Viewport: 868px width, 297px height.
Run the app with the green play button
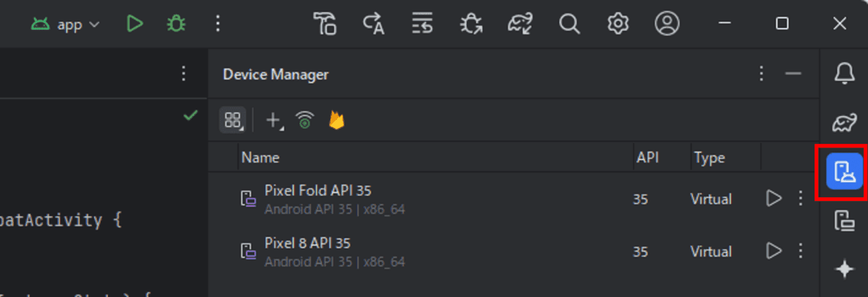[x=134, y=24]
